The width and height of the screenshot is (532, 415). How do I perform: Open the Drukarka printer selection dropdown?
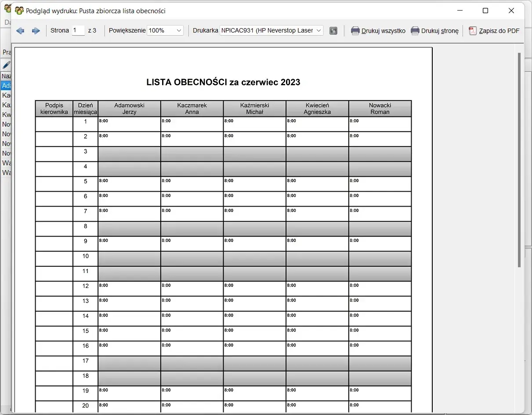[271, 30]
